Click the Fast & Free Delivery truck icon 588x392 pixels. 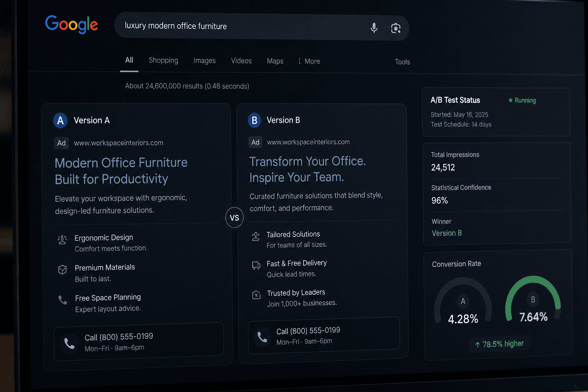(x=256, y=265)
